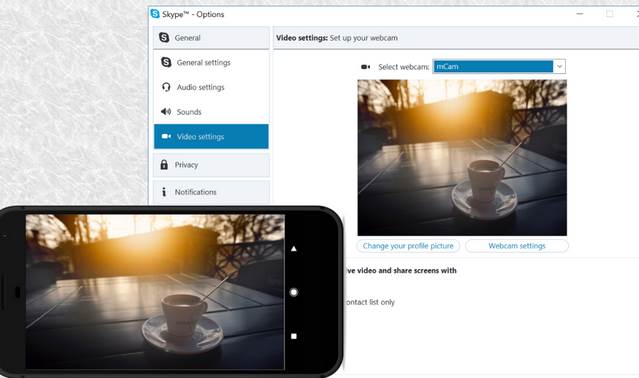Viewport: 639px width, 378px height.
Task: Open the General section in Skype Options
Action: 211,38
